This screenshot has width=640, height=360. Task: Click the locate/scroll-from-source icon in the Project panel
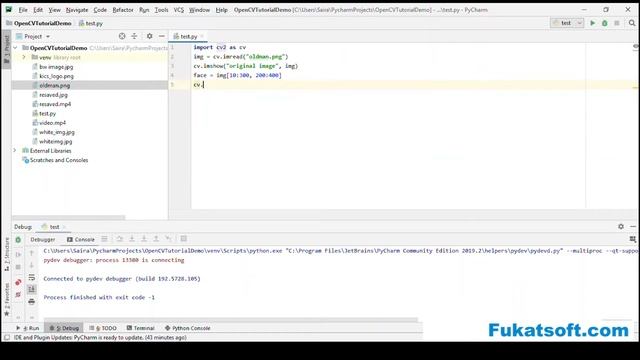[122, 36]
